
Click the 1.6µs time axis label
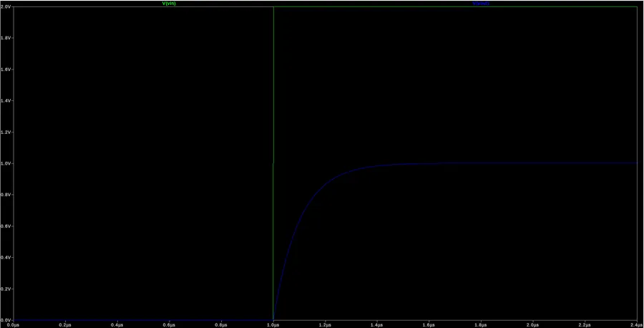429,324
